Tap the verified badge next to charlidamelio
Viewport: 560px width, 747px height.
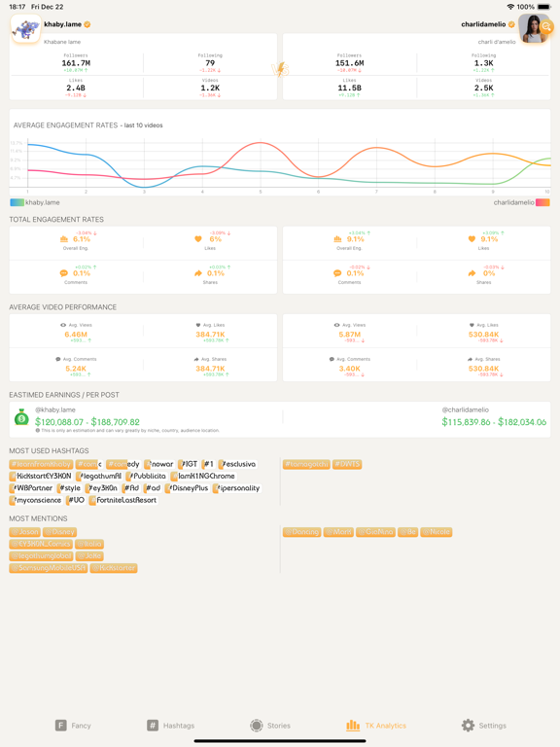pyautogui.click(x=511, y=24)
